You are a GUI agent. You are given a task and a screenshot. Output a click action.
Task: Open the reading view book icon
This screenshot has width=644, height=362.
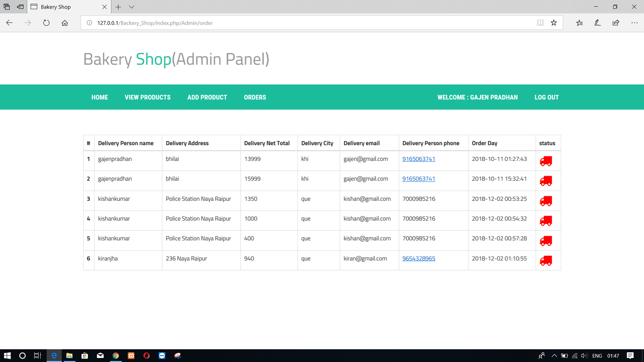tap(540, 23)
